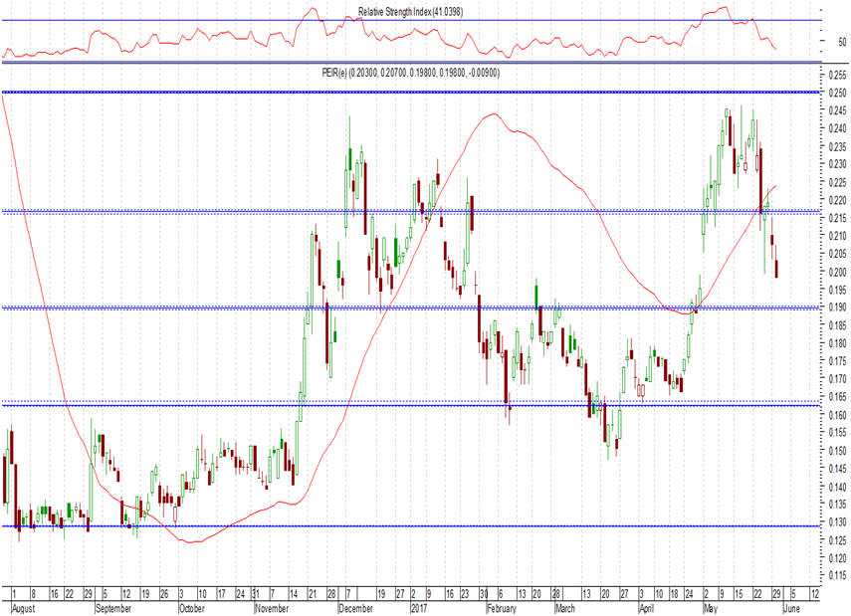Select the February month label

pos(503,606)
